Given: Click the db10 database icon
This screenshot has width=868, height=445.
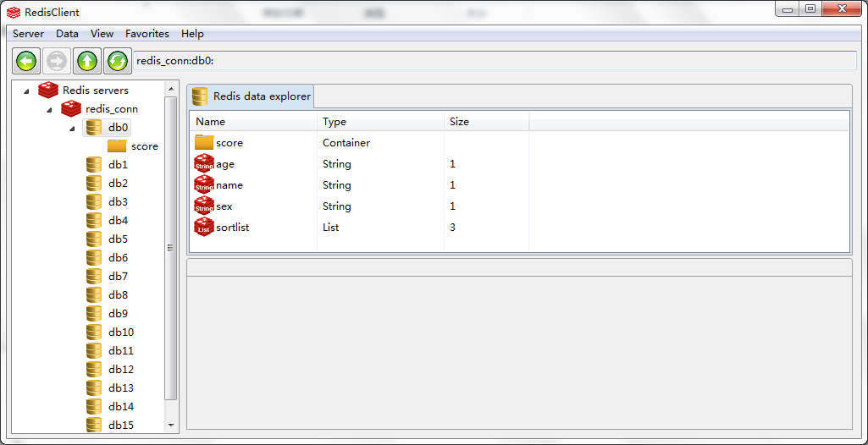Looking at the screenshot, I should (x=94, y=332).
